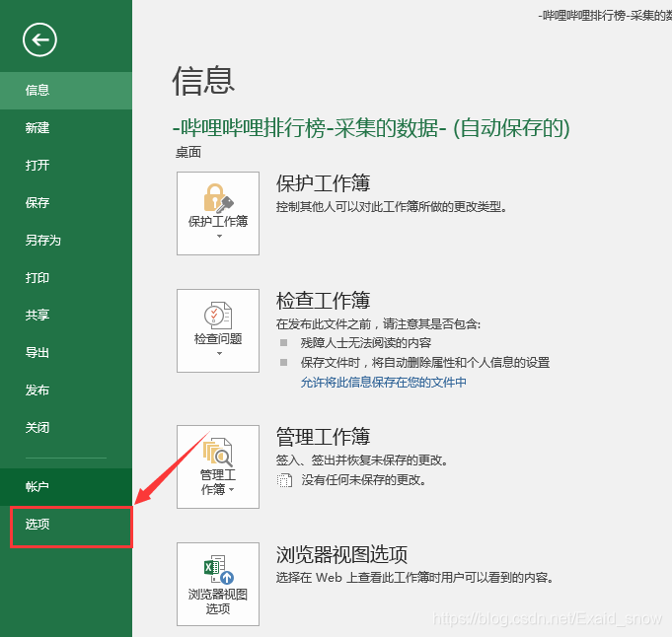Expand the 检查问题 dropdown arrow
The width and height of the screenshot is (672, 637).
click(219, 353)
